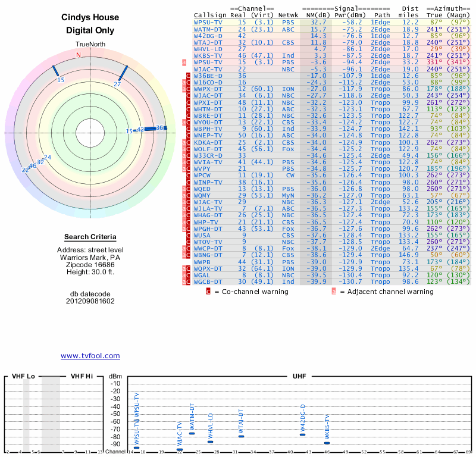This screenshot has height=457, width=476.
Task: Click the W33CR-D callsign
Action: [208, 155]
